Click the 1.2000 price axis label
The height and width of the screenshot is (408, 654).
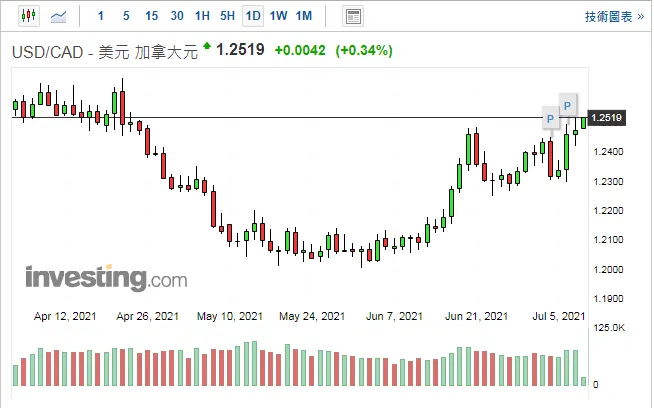pyautogui.click(x=608, y=269)
